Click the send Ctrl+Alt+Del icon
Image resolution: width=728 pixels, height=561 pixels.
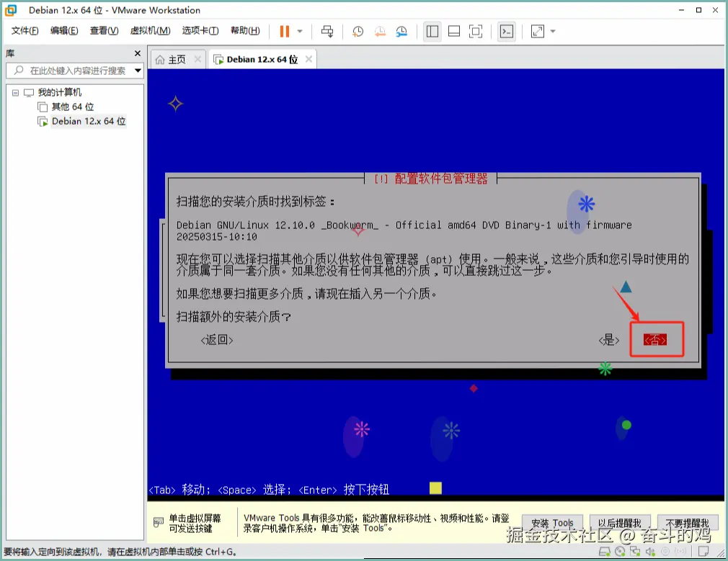click(x=327, y=31)
